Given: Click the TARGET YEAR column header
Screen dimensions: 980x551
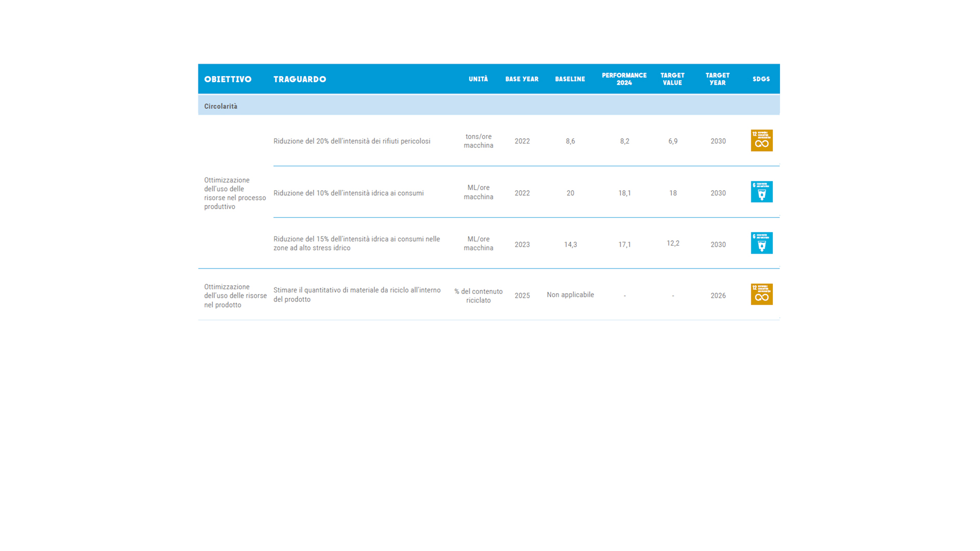Looking at the screenshot, I should pos(718,79).
